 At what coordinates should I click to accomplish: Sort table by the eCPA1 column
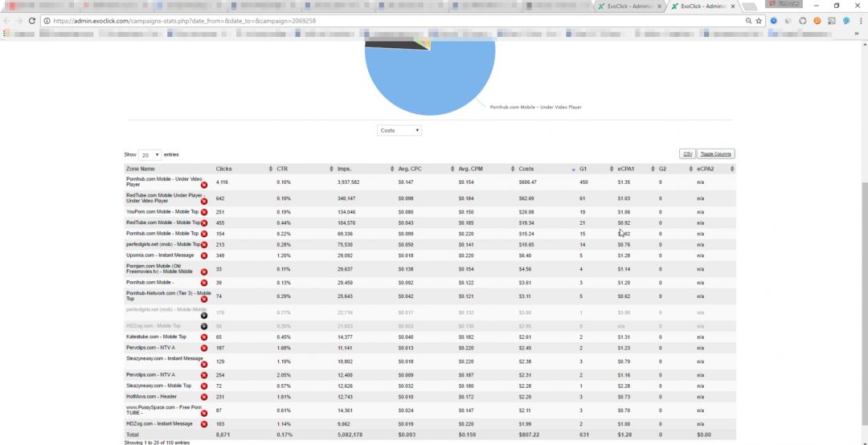pyautogui.click(x=636, y=169)
